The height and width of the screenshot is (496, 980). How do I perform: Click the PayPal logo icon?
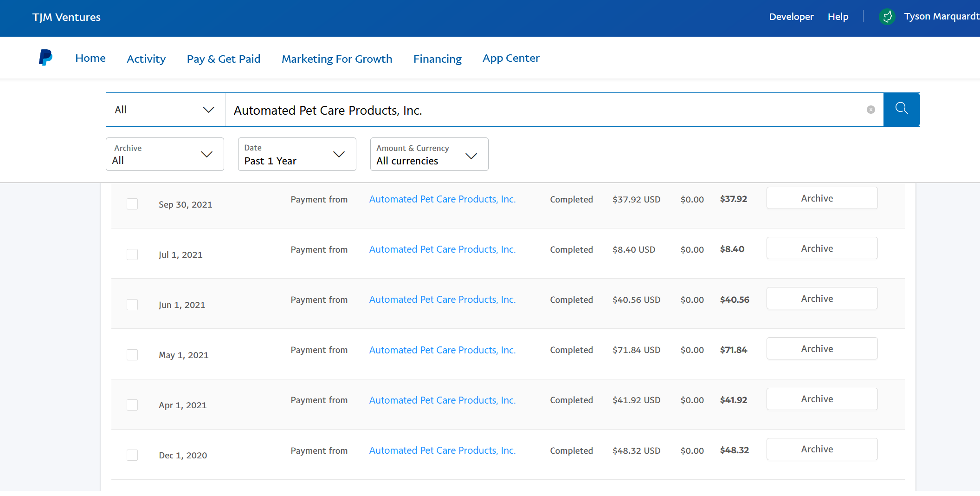pyautogui.click(x=45, y=58)
